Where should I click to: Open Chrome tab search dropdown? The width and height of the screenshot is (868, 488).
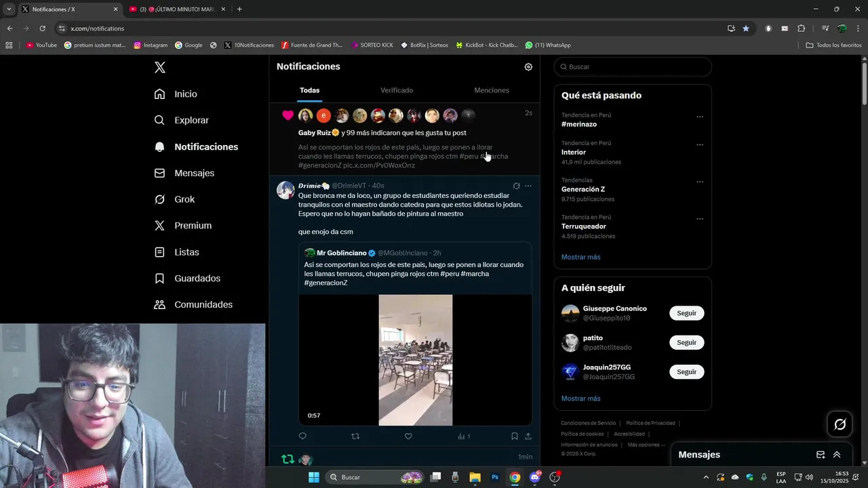9,9
